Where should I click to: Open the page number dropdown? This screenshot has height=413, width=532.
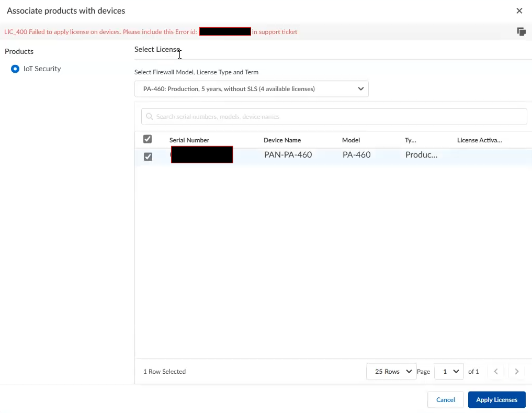pyautogui.click(x=449, y=372)
